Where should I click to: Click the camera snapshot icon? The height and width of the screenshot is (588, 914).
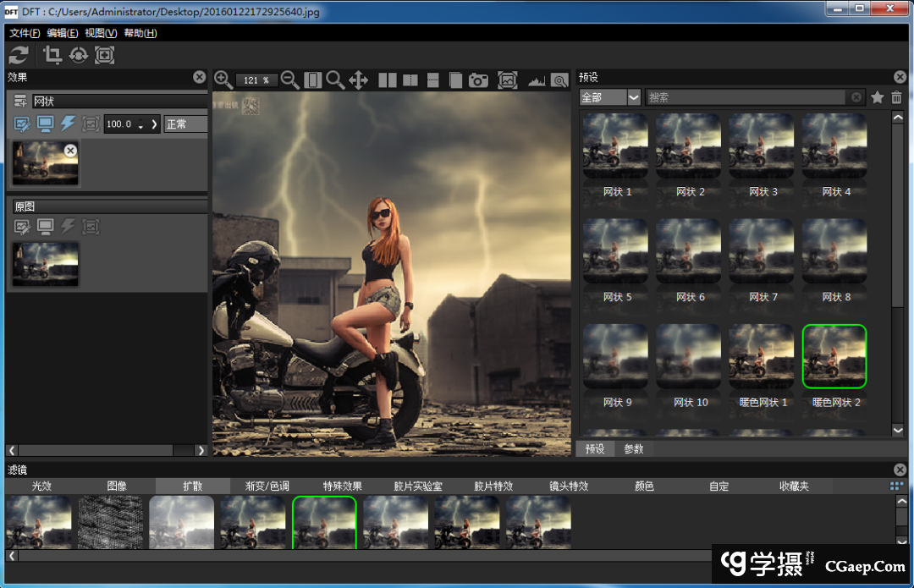click(479, 80)
